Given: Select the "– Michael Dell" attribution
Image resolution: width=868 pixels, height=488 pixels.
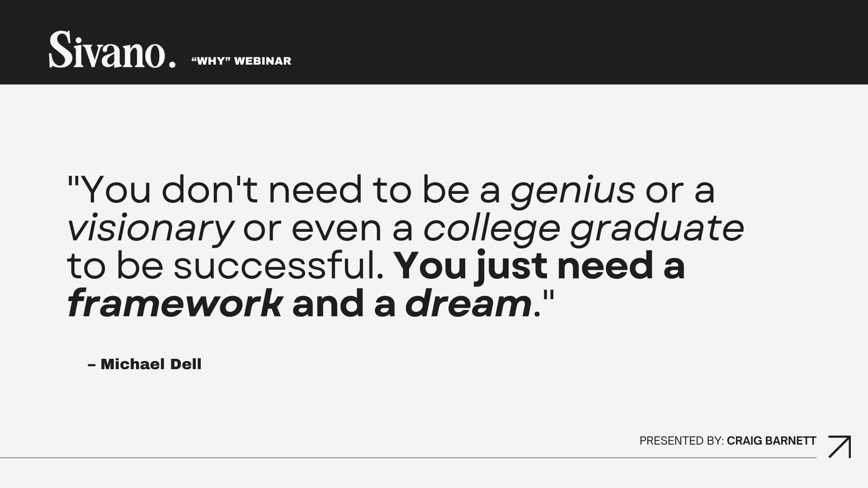Looking at the screenshot, I should pos(145,364).
